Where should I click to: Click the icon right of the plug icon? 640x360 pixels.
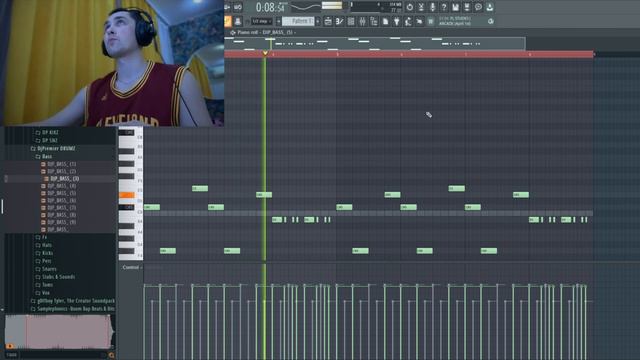(408, 22)
